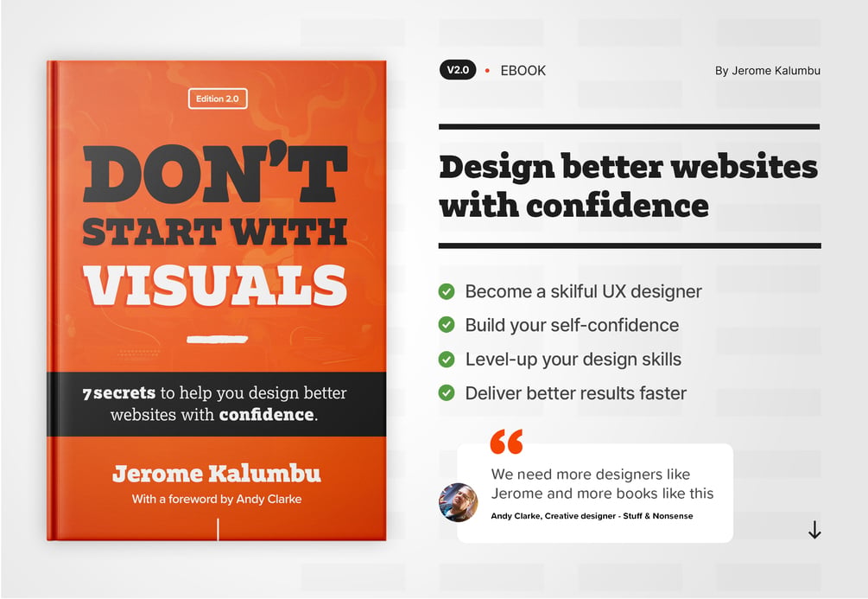Click the checkmark beside Deliver better results faster
868x599 pixels.
point(447,393)
